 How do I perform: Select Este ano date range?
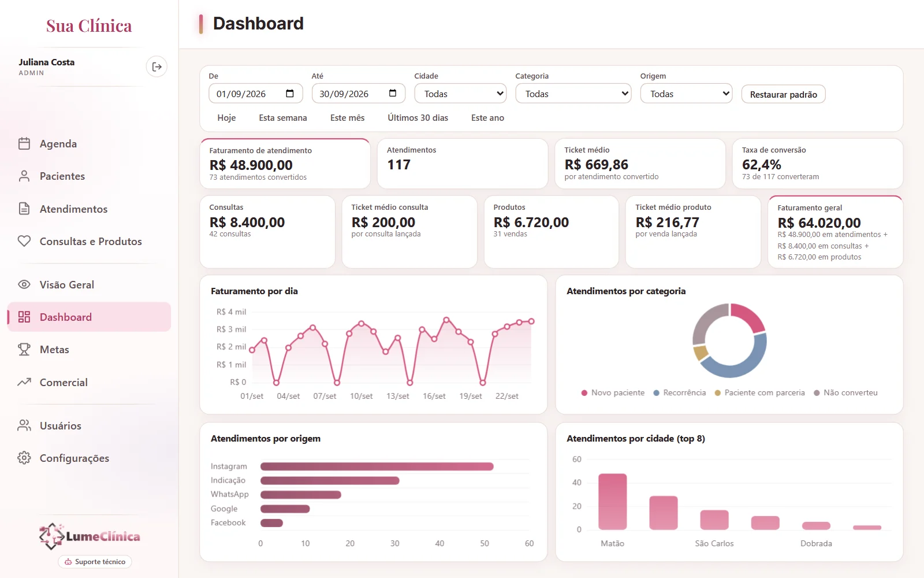pyautogui.click(x=487, y=118)
